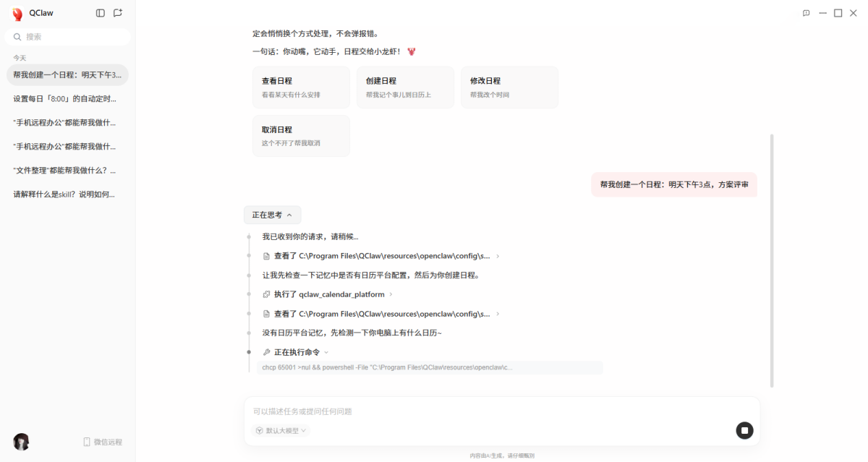Click the 查看日程 suggestion card
This screenshot has width=868, height=462.
click(x=301, y=87)
